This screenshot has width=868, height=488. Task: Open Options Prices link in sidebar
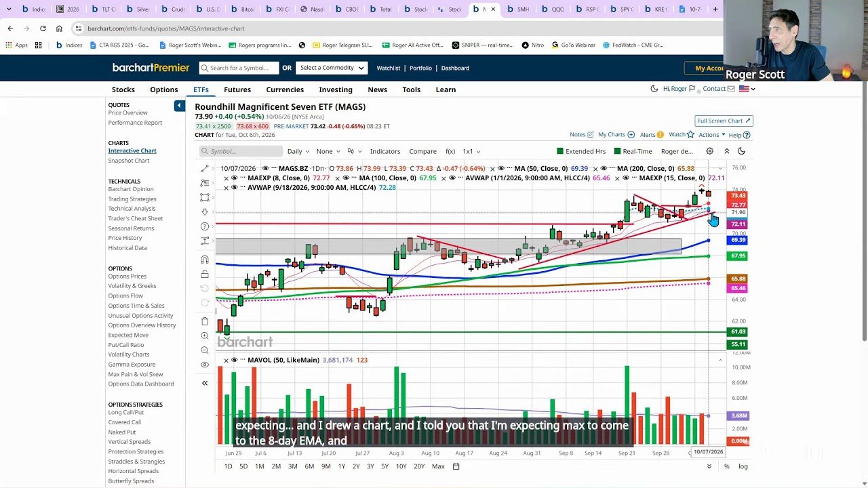(127, 276)
